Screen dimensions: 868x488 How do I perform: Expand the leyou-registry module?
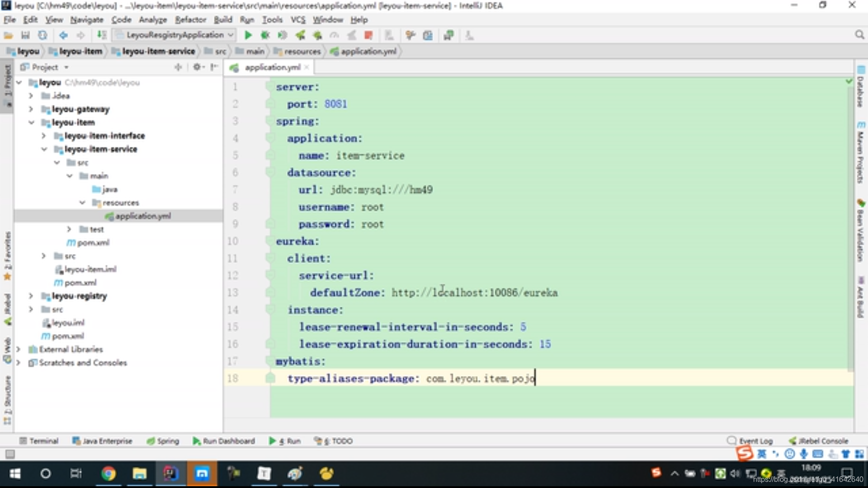[31, 296]
